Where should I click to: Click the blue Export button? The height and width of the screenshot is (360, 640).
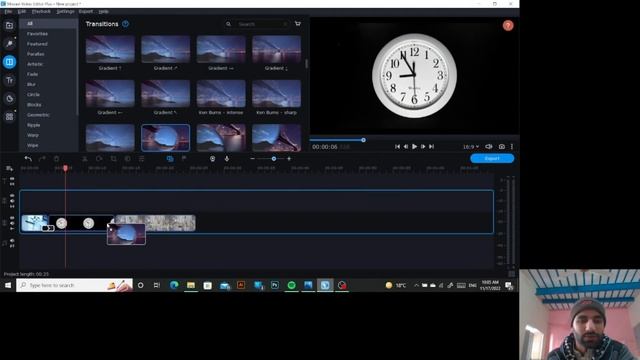point(492,158)
